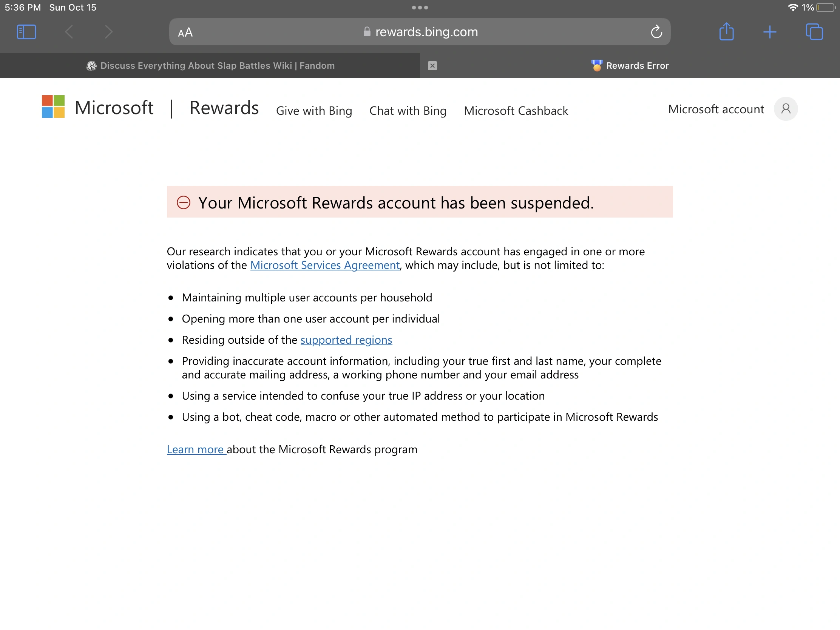
Task: Open the Give with Bing menu item
Action: [x=314, y=111]
